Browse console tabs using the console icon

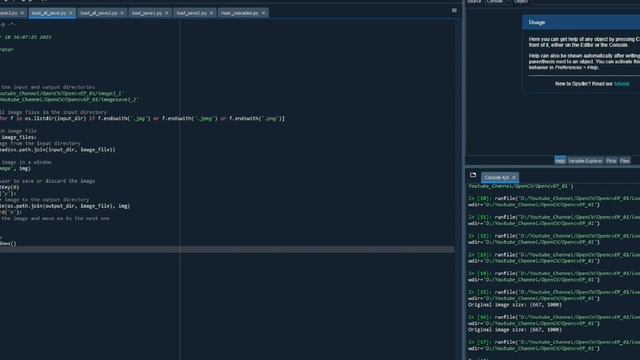click(473, 175)
